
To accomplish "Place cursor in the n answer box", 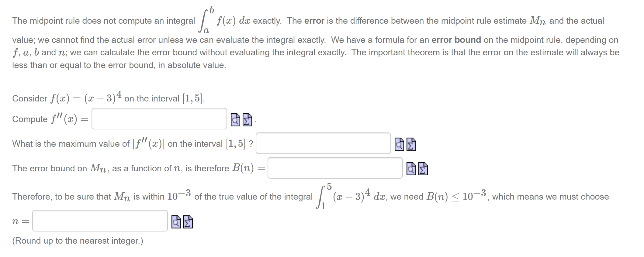I will (99, 221).
